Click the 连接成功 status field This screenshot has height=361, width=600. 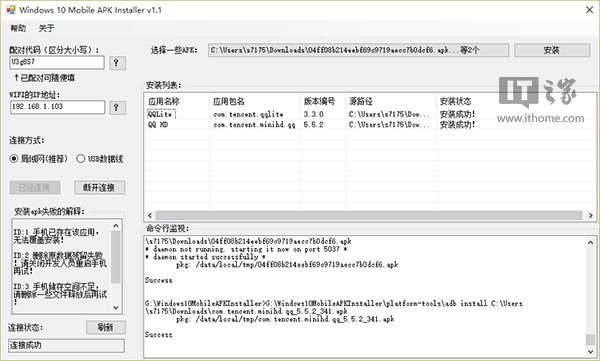point(66,345)
